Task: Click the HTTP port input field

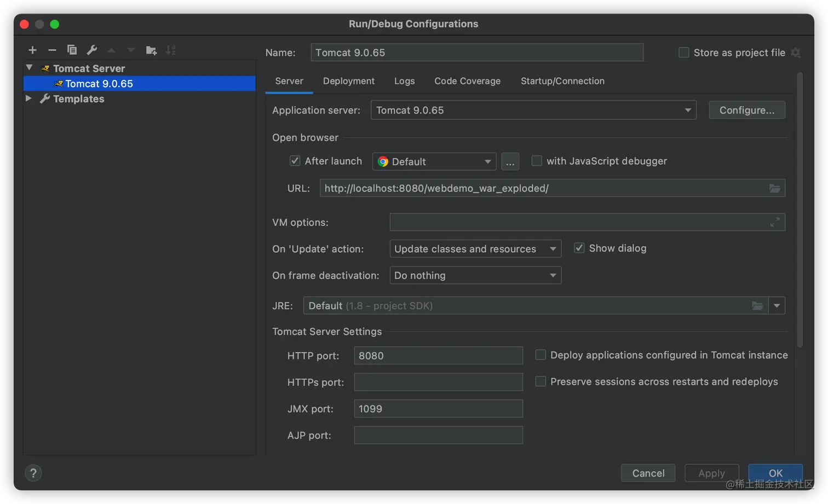Action: (x=438, y=356)
